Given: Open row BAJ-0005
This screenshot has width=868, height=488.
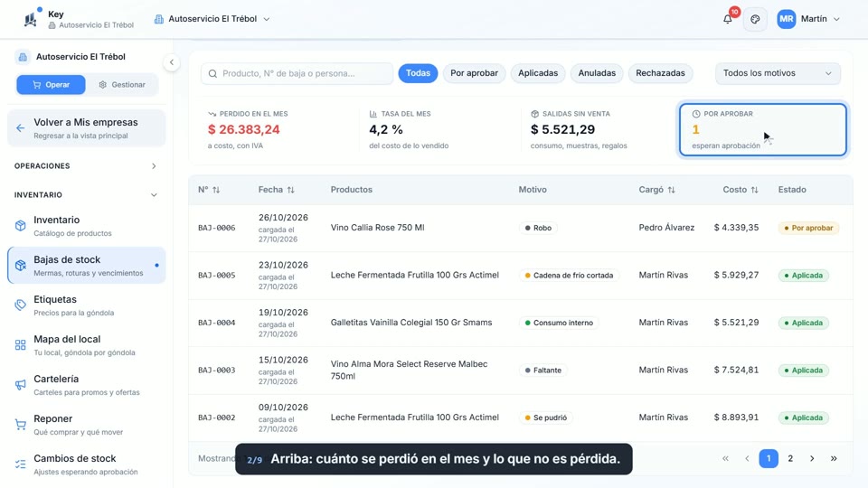Looking at the screenshot, I should click(521, 276).
